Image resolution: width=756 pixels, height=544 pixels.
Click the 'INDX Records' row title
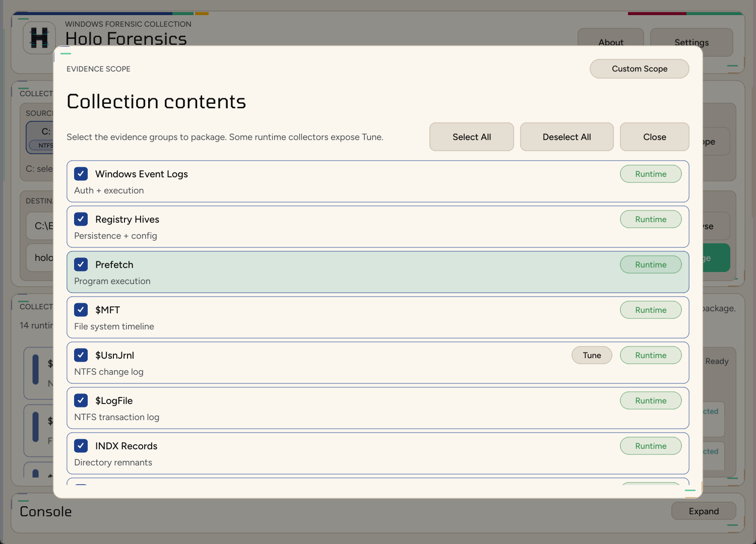click(x=126, y=446)
